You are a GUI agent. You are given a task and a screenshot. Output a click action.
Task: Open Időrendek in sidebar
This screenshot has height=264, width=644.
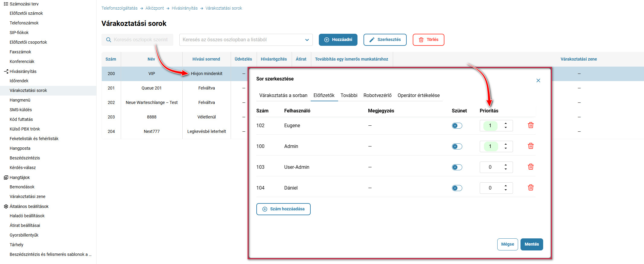click(x=19, y=81)
